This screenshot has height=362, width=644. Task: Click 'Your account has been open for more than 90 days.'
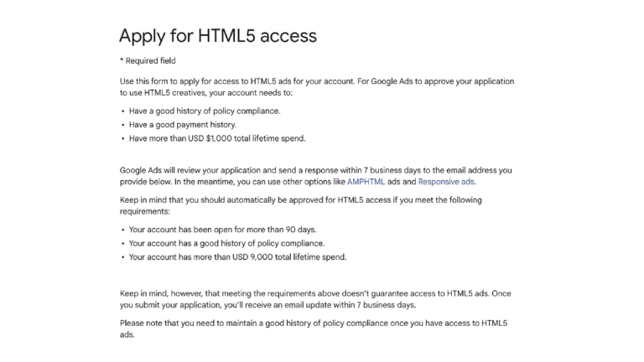(x=222, y=230)
